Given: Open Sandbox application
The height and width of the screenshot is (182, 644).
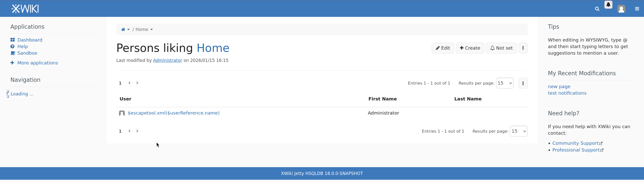Looking at the screenshot, I should (x=27, y=53).
